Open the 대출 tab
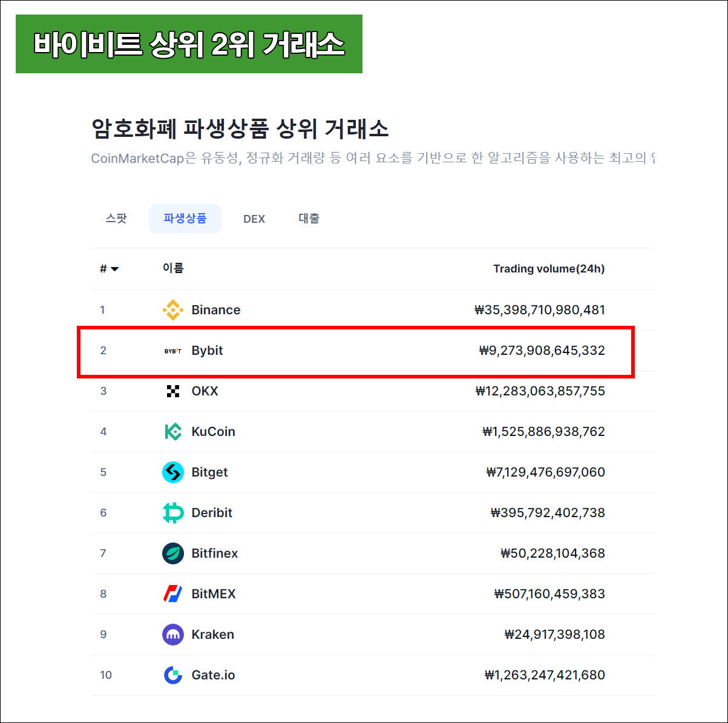The image size is (728, 723). 309,219
